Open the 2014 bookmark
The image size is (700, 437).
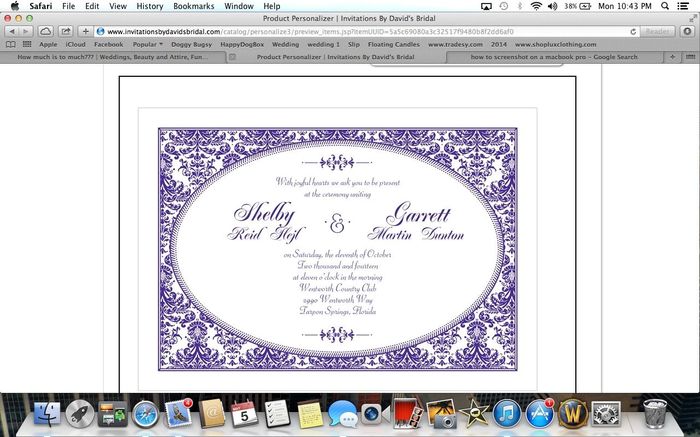499,44
